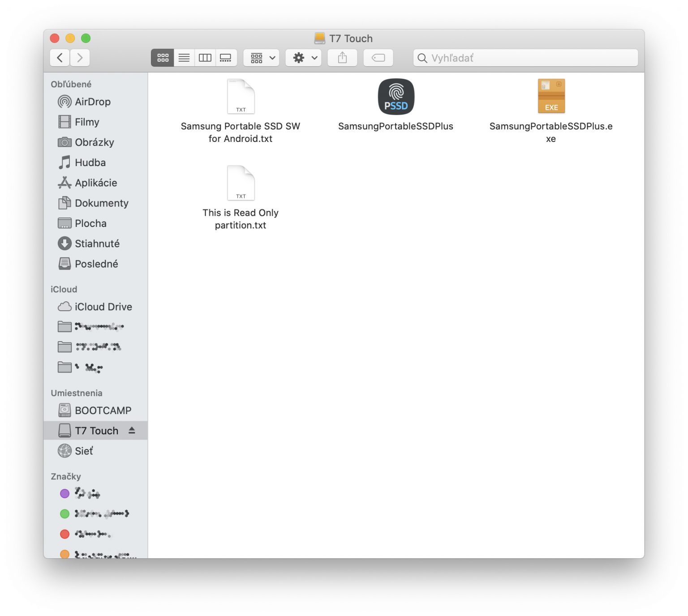The height and width of the screenshot is (616, 688).
Task: Focus the Vyhľadať search field
Action: tap(525, 58)
